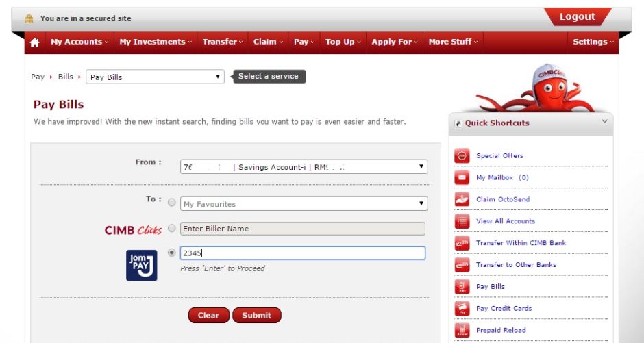Open the Pay Bills shortcut link
644x343 pixels.
[491, 287]
